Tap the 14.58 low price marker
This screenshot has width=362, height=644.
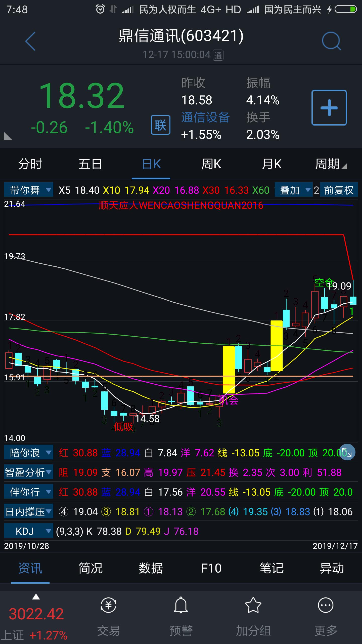(x=147, y=419)
